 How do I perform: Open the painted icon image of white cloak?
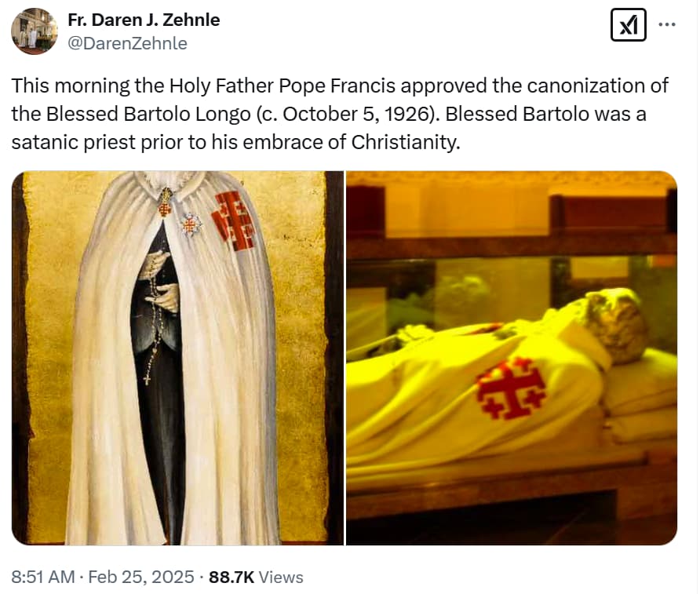coord(177,358)
